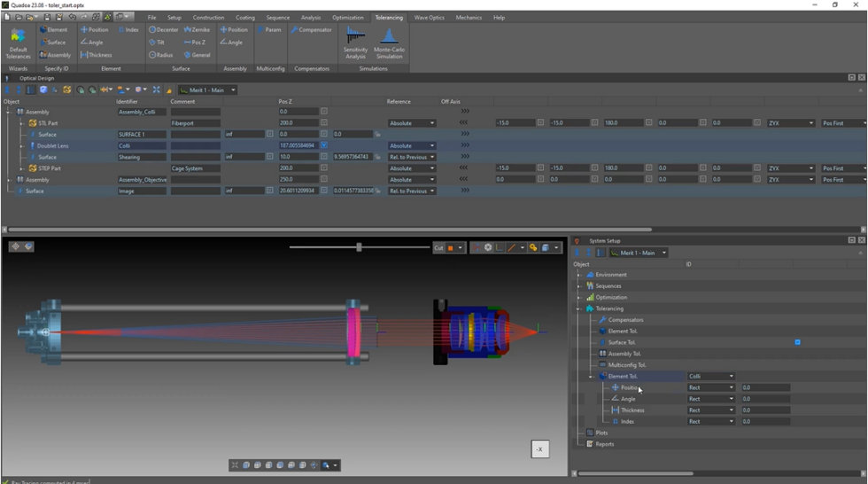Switch to the Wave Optics tab
This screenshot has height=484, width=868.
click(x=430, y=18)
